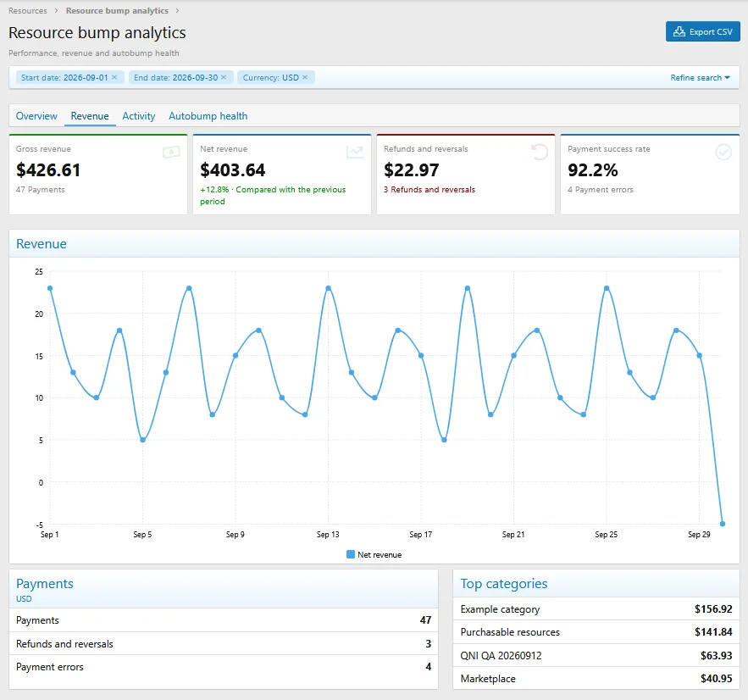Image resolution: width=748 pixels, height=700 pixels.
Task: Click the Payment errors table row
Action: (224, 667)
